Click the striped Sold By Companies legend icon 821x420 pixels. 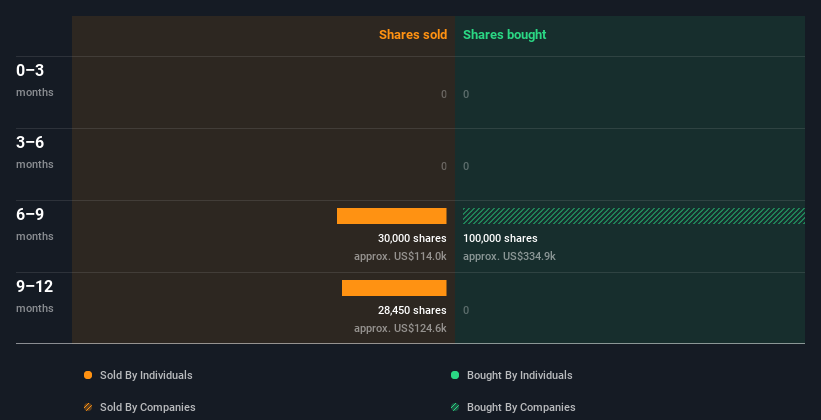(88, 407)
